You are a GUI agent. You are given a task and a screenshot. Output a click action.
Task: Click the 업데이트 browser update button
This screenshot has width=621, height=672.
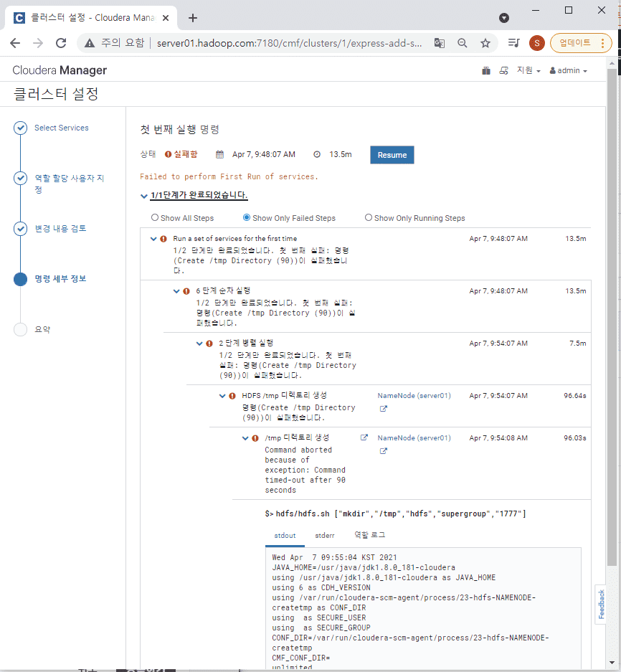pyautogui.click(x=576, y=43)
